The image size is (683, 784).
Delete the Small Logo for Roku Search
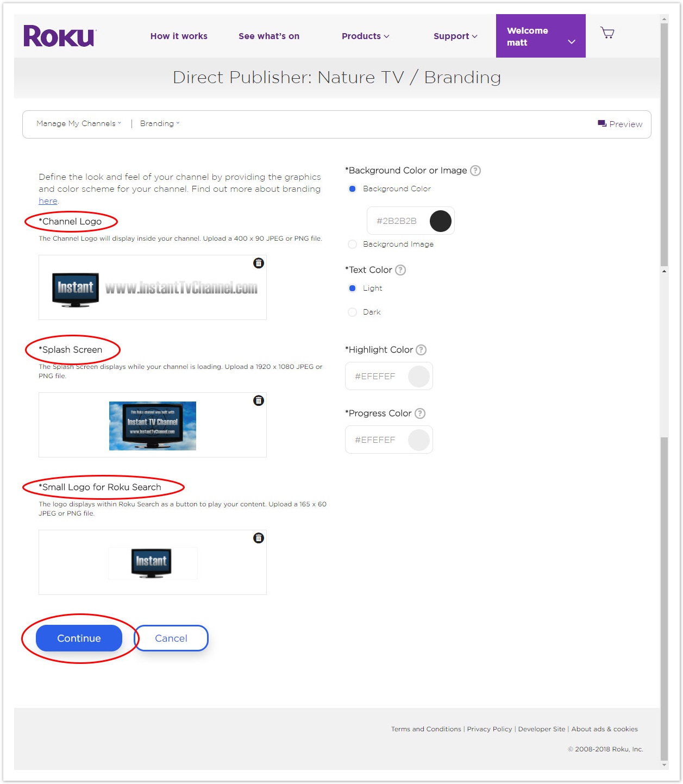click(x=259, y=538)
